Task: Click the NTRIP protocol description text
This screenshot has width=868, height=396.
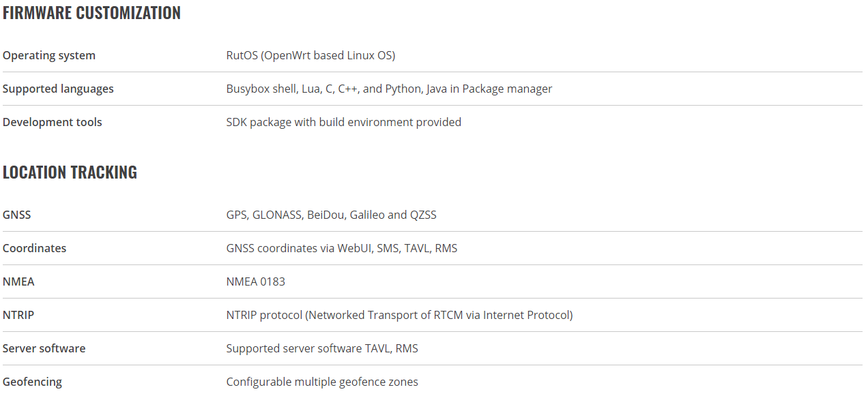Action: [399, 315]
